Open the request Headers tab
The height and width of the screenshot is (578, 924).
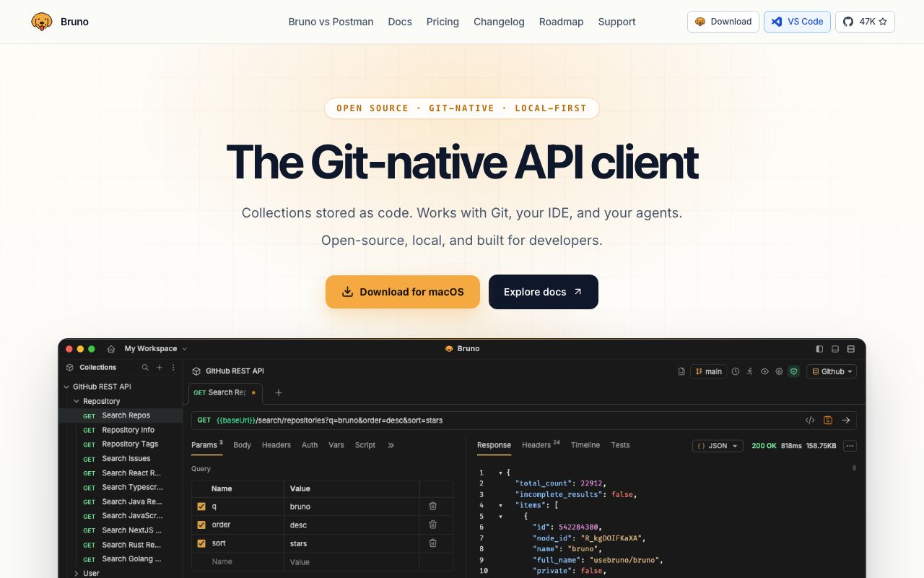click(x=276, y=445)
